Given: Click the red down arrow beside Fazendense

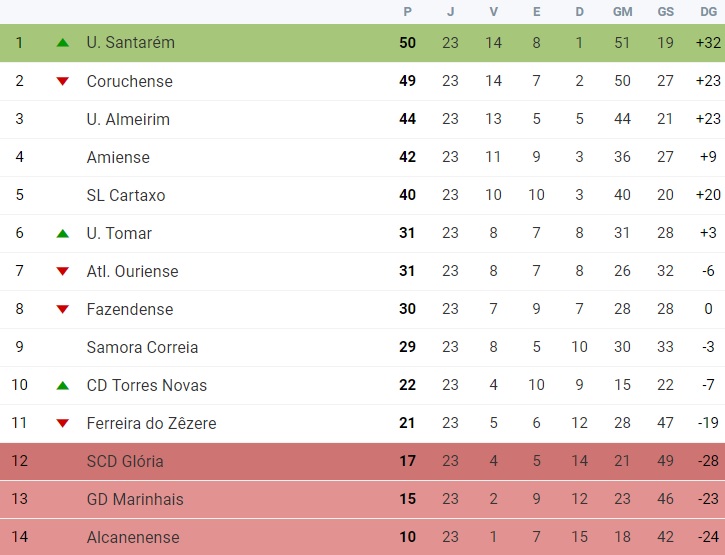Looking at the screenshot, I should (x=62, y=309).
